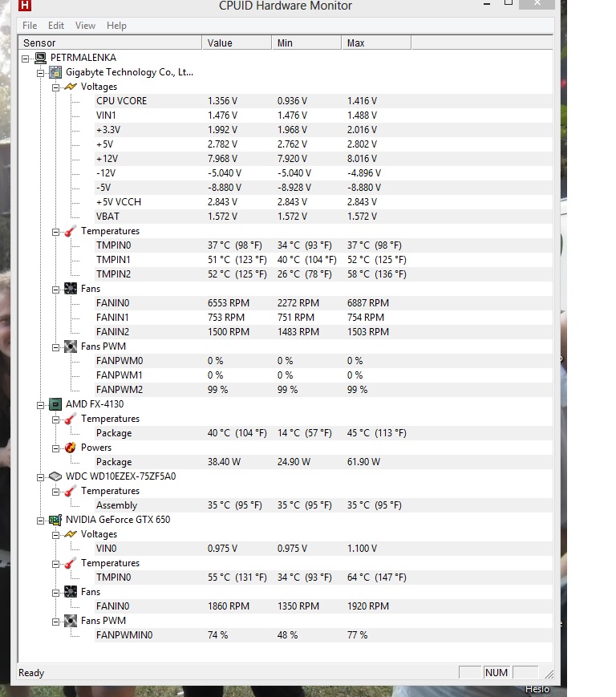This screenshot has height=697, width=616.
Task: Open the Help menu
Action: tap(116, 26)
